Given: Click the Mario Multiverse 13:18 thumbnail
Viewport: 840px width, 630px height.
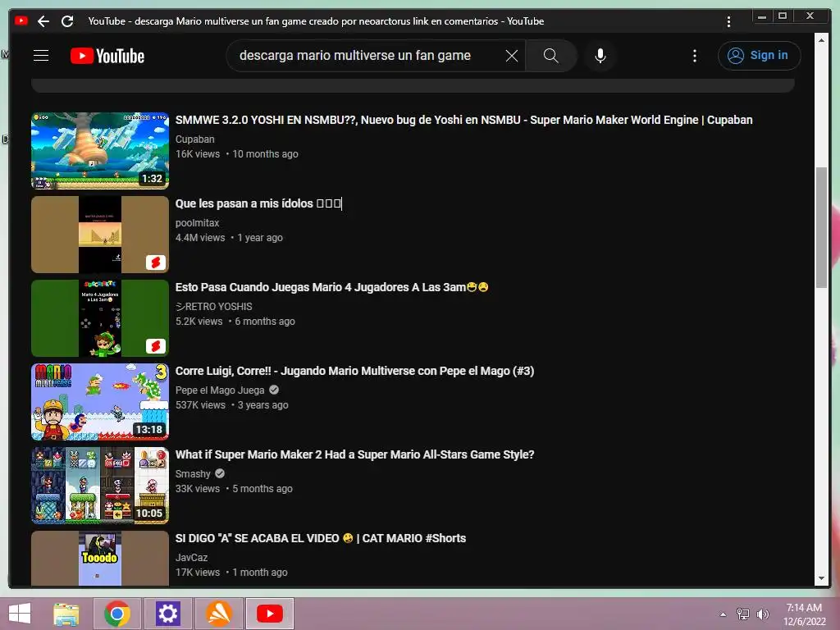Looking at the screenshot, I should pyautogui.click(x=100, y=401).
